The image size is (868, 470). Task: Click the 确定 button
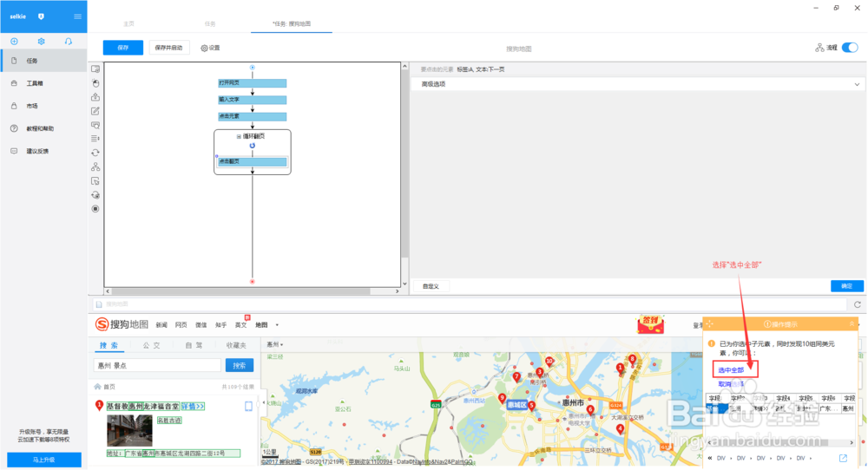(x=847, y=286)
